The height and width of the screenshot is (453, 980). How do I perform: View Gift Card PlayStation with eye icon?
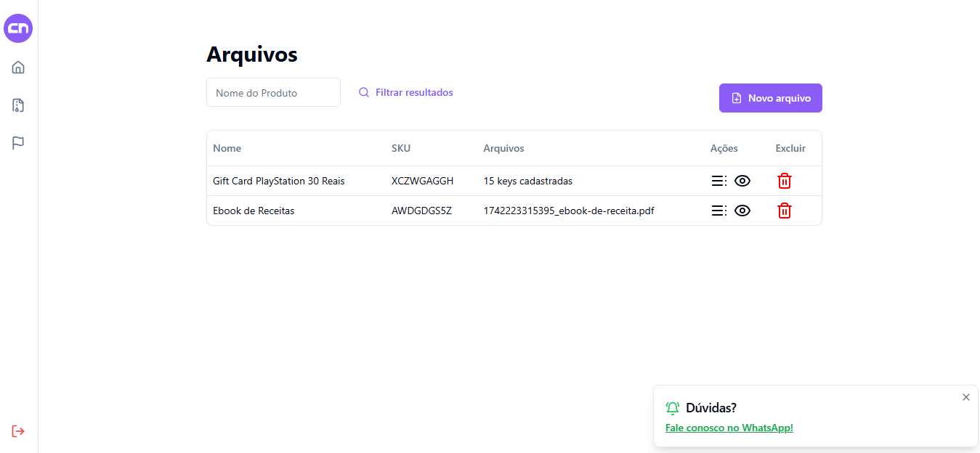coord(742,181)
